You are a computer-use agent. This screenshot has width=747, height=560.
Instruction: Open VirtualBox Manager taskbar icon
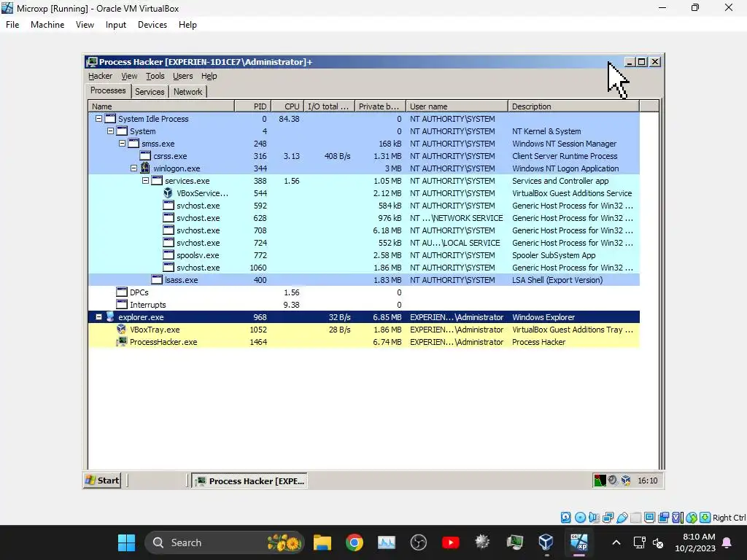pos(546,542)
